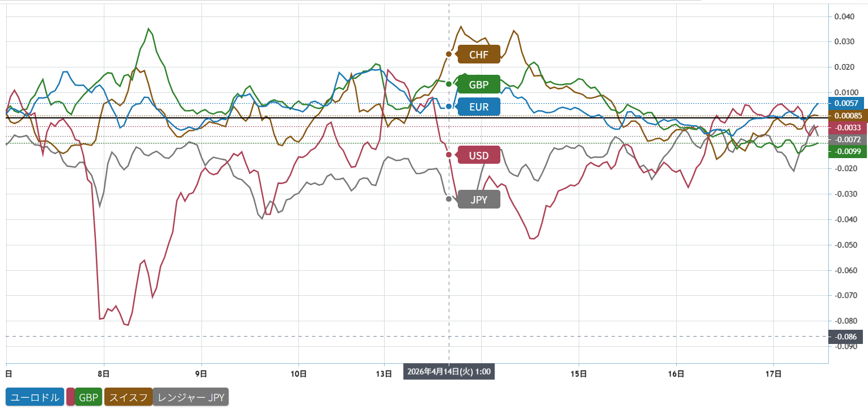This screenshot has height=408, width=868.
Task: Click the red USD series label on chart
Action: tap(478, 155)
